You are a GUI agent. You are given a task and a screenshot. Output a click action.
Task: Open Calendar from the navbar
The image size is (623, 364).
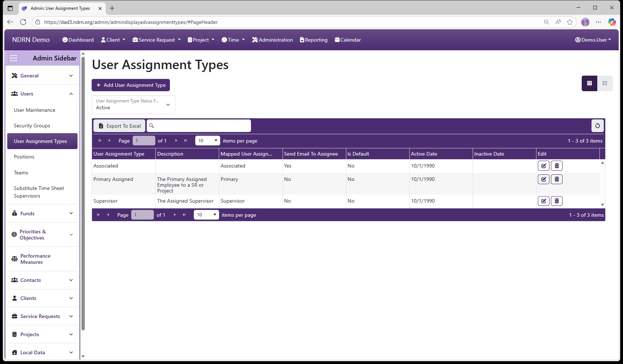tap(348, 40)
